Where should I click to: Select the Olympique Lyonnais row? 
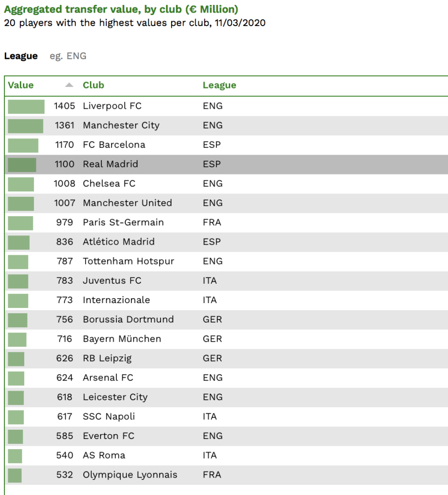pos(226,475)
